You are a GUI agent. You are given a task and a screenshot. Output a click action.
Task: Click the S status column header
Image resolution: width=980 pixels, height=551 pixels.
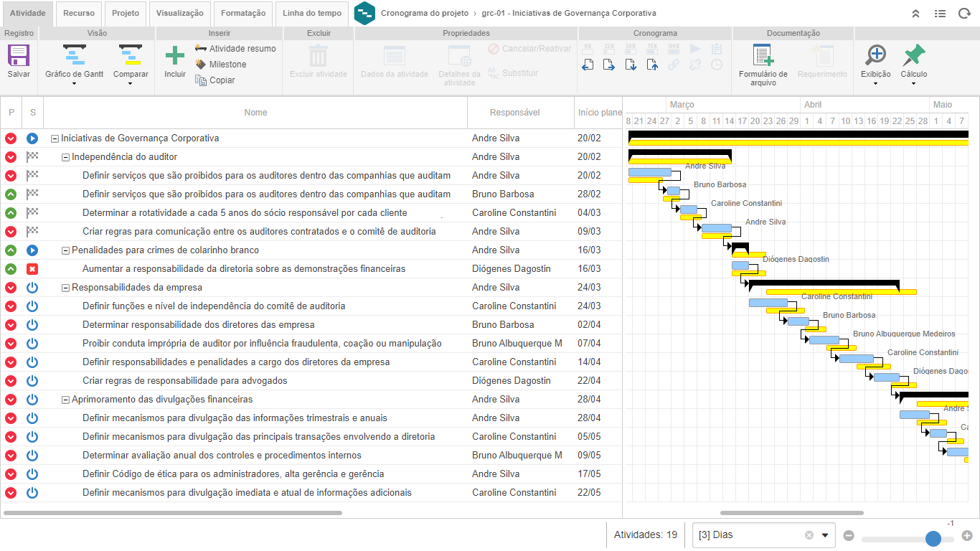(32, 113)
